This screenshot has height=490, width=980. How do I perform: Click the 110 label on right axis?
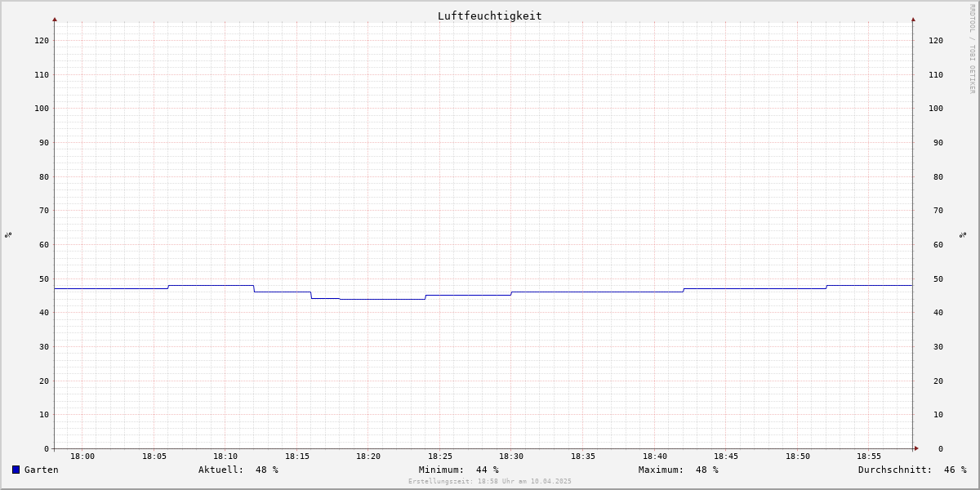point(936,75)
